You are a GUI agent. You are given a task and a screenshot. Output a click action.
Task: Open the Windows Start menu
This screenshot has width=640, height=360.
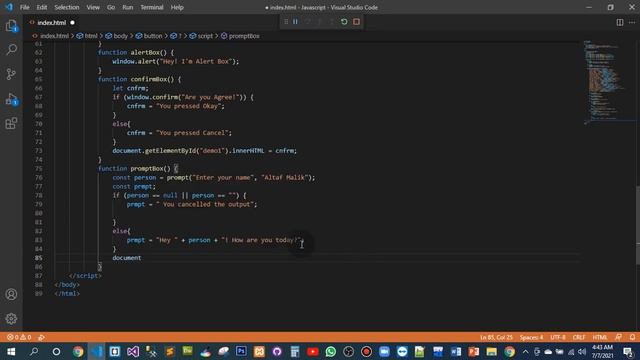pos(11,351)
